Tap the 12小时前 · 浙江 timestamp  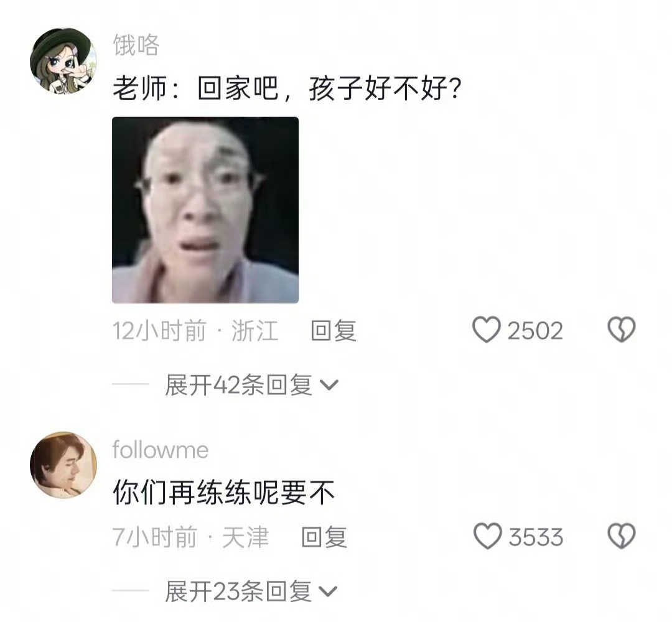pos(195,331)
